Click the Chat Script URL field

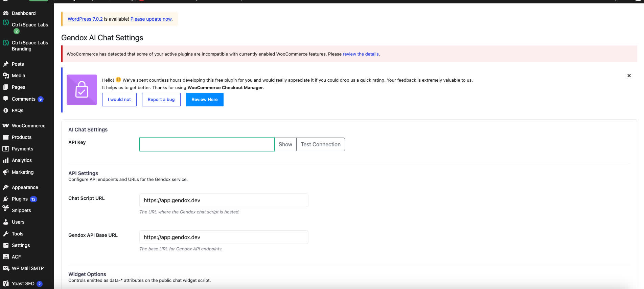click(224, 200)
